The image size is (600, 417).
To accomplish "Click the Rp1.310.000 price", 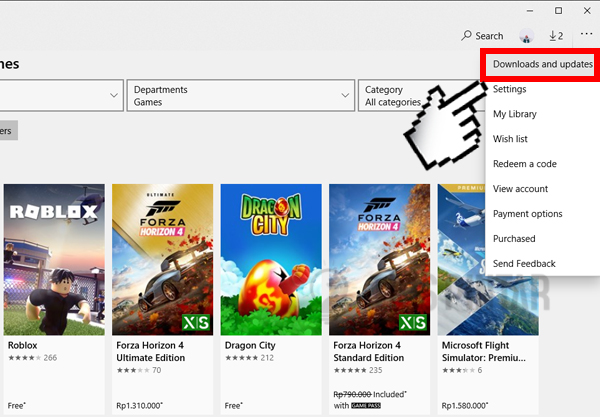I will pos(139,405).
